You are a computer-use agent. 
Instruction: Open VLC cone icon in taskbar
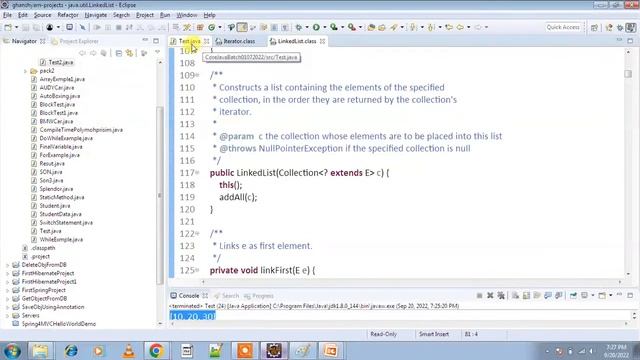click(129, 351)
